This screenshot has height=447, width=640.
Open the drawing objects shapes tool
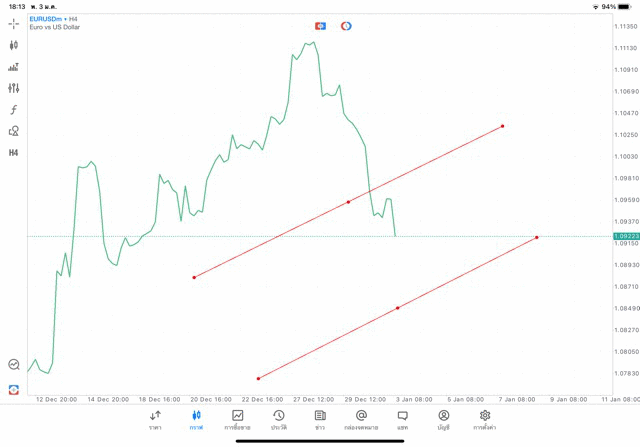click(x=14, y=131)
